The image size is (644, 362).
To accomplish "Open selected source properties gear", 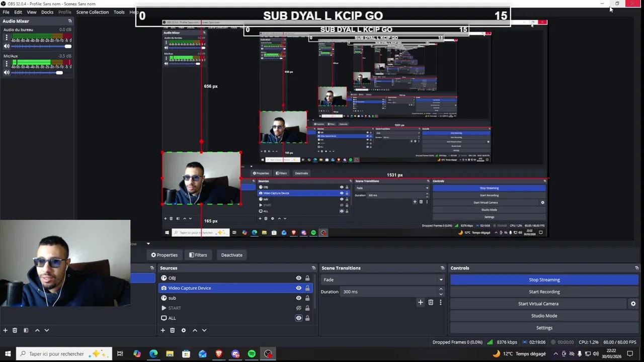I will pos(184,330).
